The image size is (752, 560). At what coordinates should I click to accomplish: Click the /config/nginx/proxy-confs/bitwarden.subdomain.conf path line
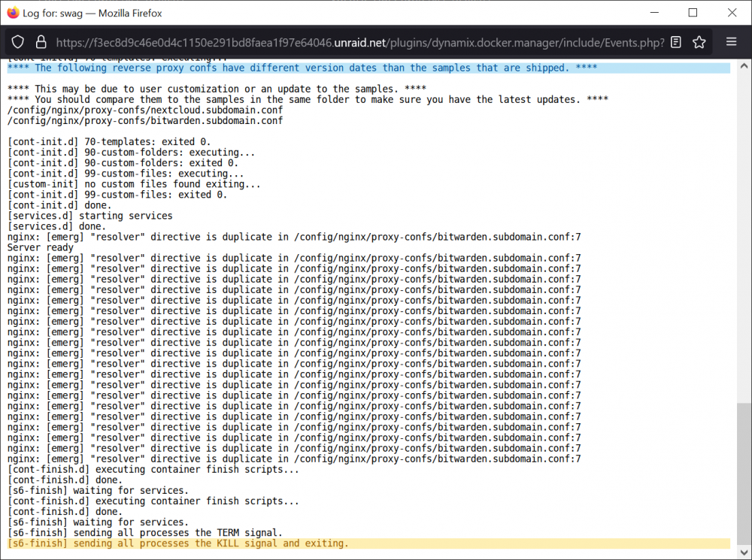tap(145, 121)
